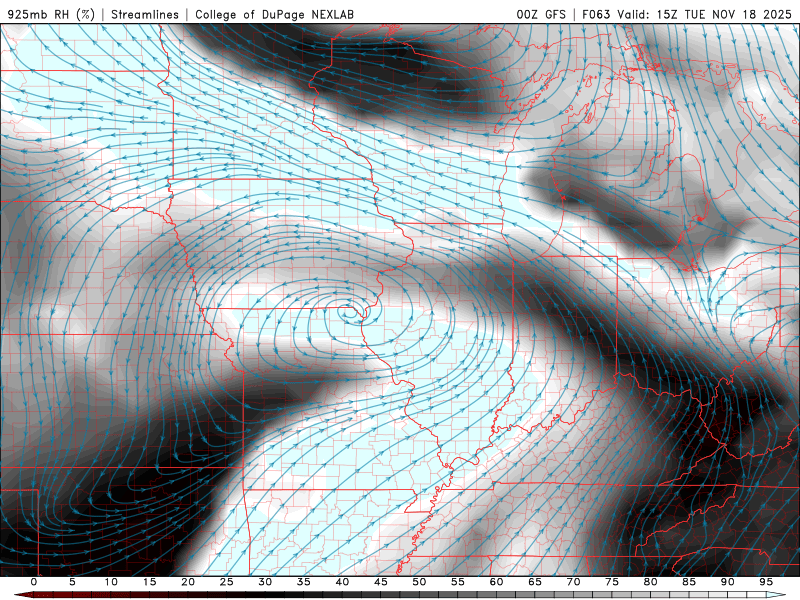
Task: Click the color bar label '20'
Action: 188,582
